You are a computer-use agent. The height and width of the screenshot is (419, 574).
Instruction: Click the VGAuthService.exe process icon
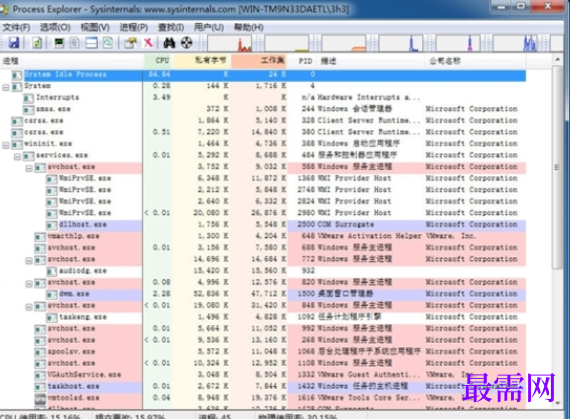(40, 375)
